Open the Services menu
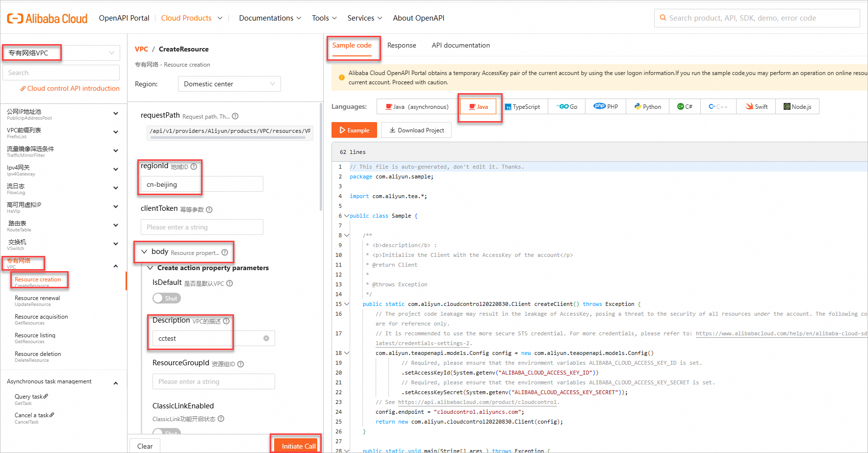868x453 pixels. [365, 18]
